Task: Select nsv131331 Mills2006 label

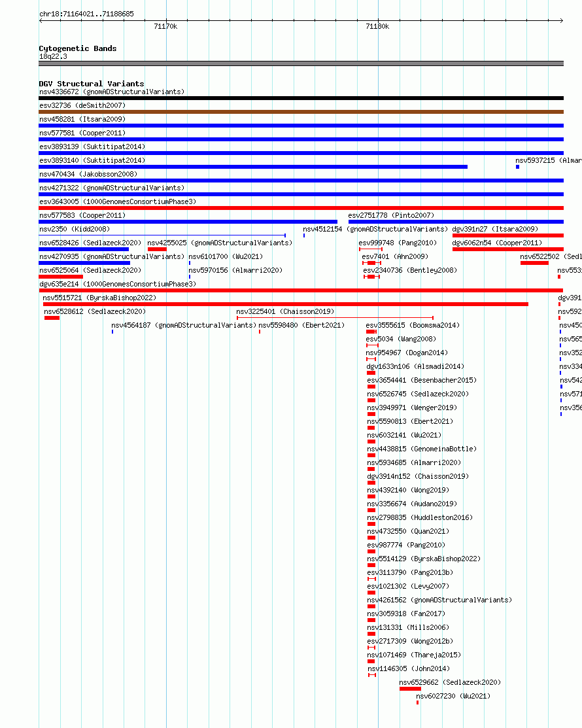Action: point(408,628)
